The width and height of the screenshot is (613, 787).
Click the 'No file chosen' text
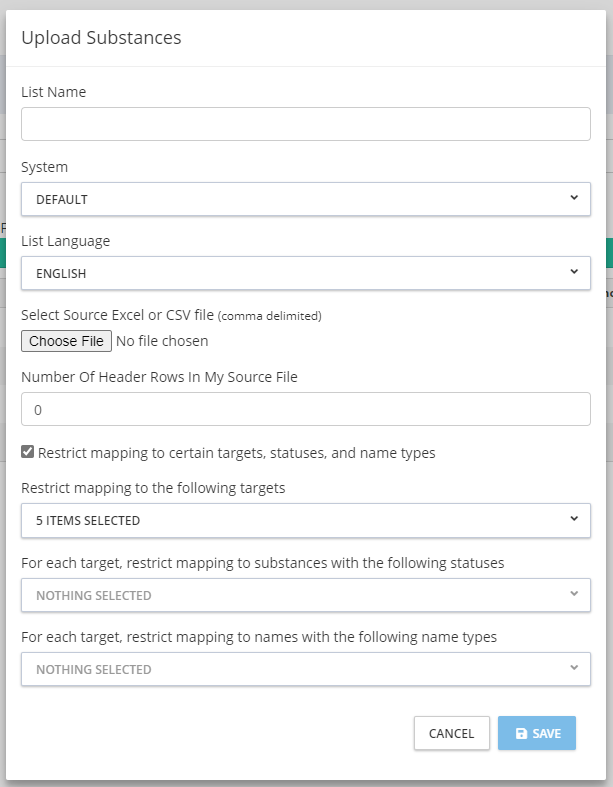point(162,341)
